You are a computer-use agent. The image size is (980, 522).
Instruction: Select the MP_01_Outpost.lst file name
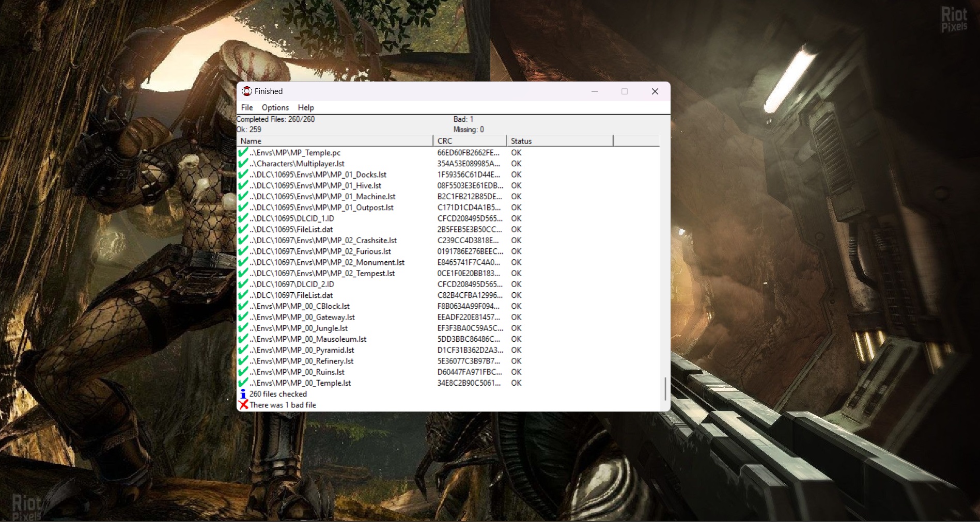click(321, 208)
